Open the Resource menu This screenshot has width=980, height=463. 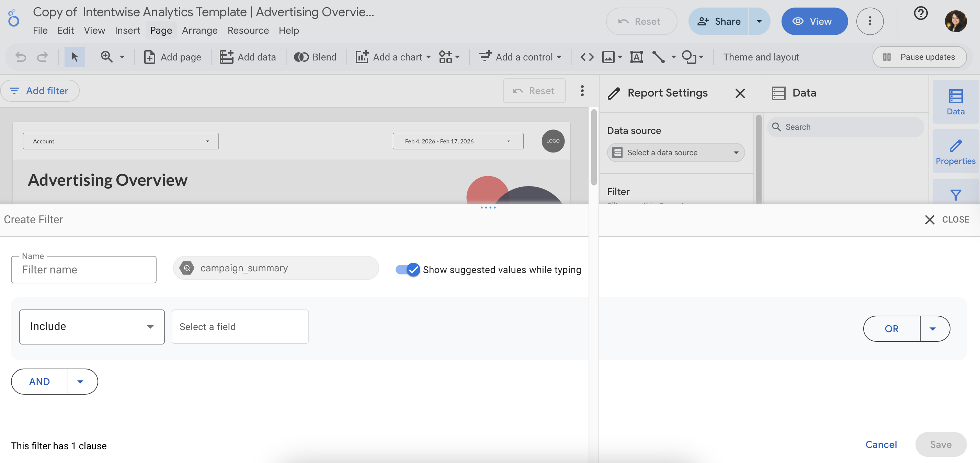point(248,30)
